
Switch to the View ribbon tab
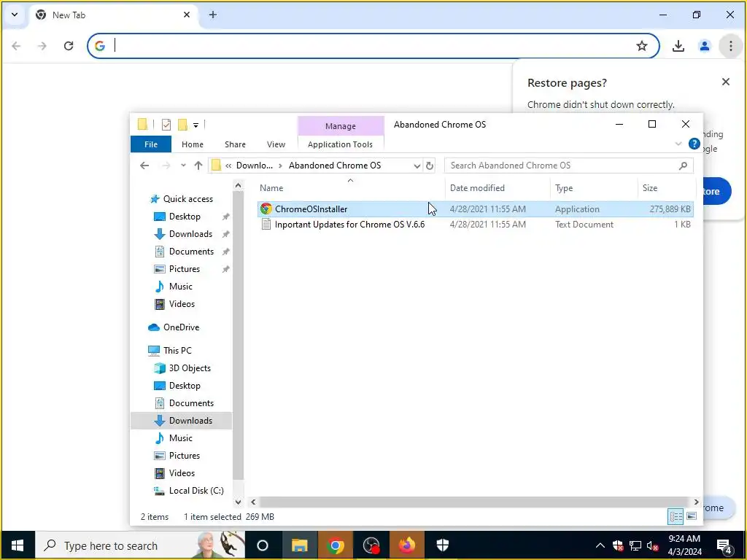tap(276, 144)
